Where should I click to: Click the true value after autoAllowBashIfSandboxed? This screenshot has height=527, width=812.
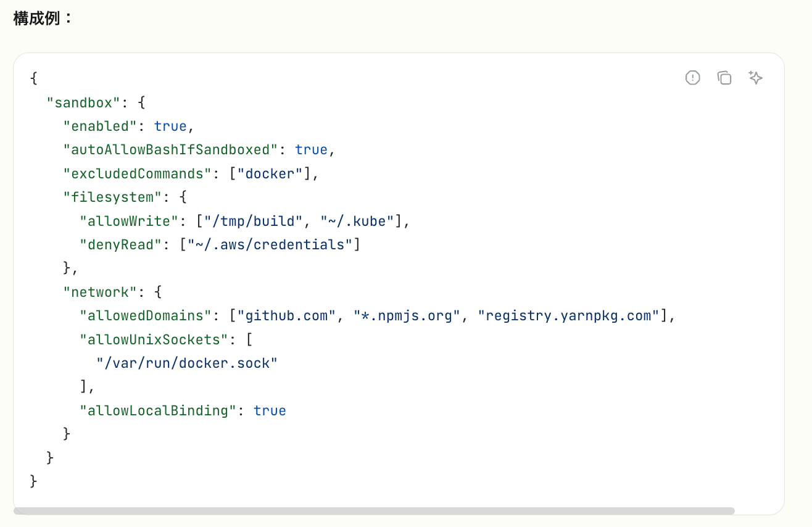pyautogui.click(x=311, y=149)
